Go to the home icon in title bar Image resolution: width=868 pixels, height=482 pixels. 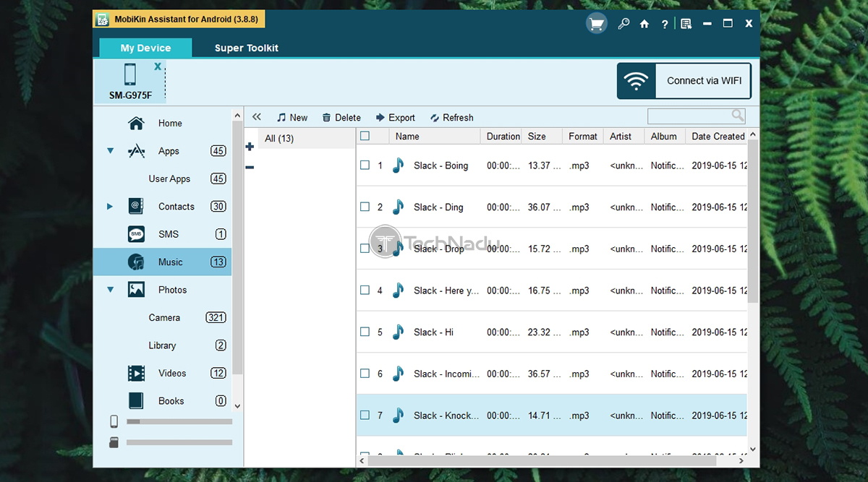[644, 24]
